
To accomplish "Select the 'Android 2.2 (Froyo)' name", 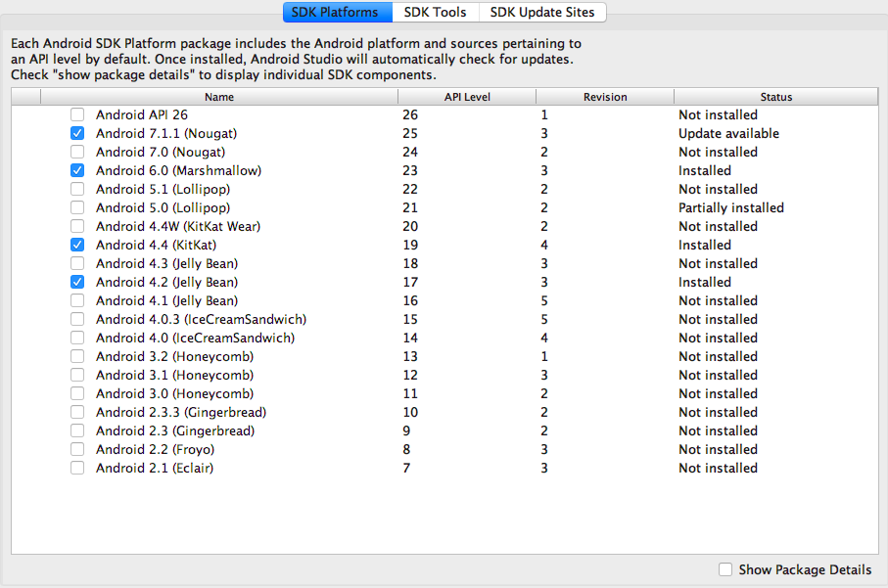I will 155,449.
